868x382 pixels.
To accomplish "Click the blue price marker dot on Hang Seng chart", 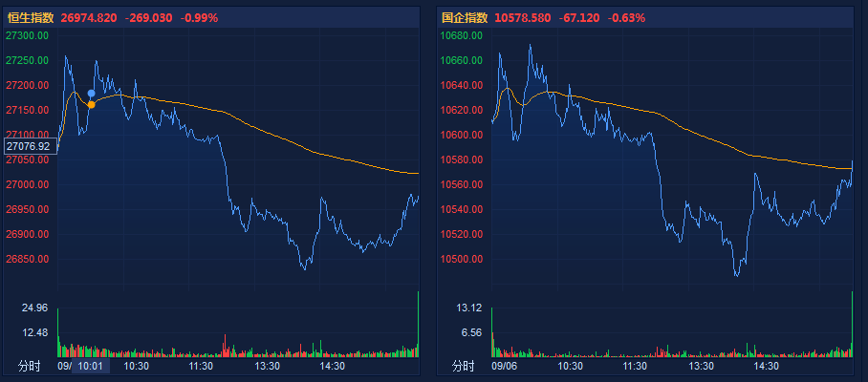I will click(92, 94).
